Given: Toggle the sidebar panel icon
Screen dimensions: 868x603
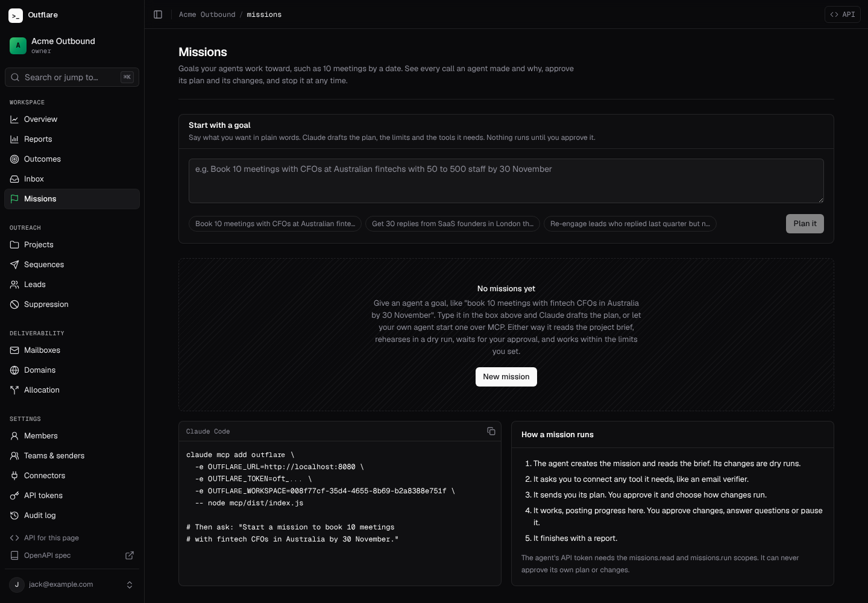Looking at the screenshot, I should (x=158, y=14).
